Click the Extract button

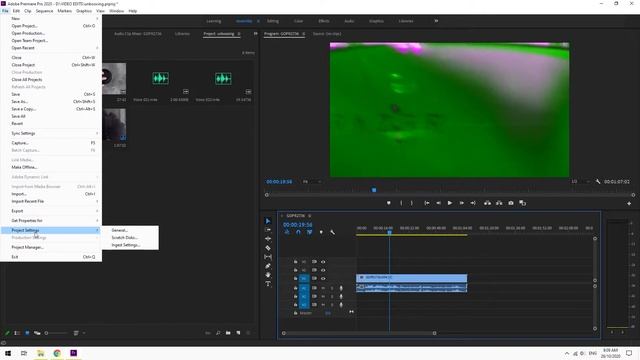[x=499, y=203]
